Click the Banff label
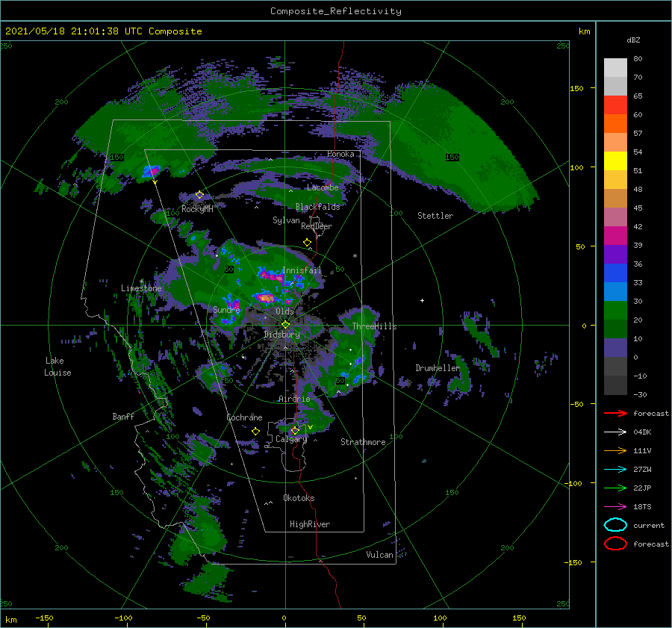The image size is (672, 628). pos(123,416)
